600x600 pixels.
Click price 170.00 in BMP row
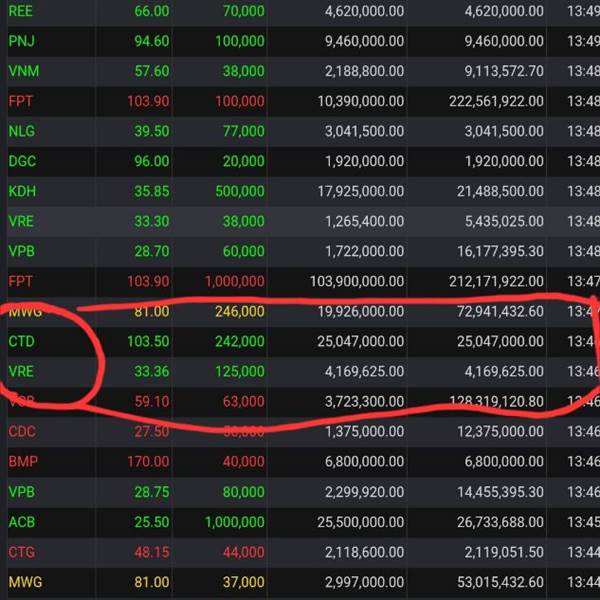[148, 461]
